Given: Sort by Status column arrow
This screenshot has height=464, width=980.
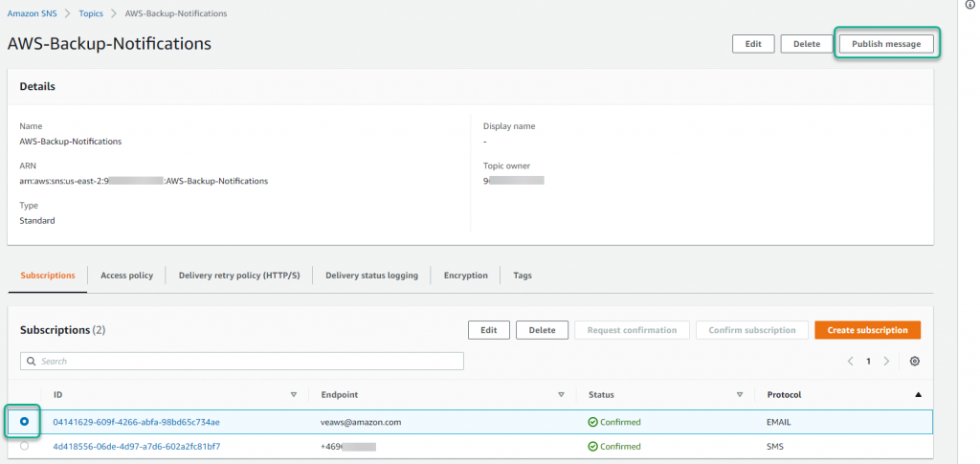Looking at the screenshot, I should tap(740, 395).
